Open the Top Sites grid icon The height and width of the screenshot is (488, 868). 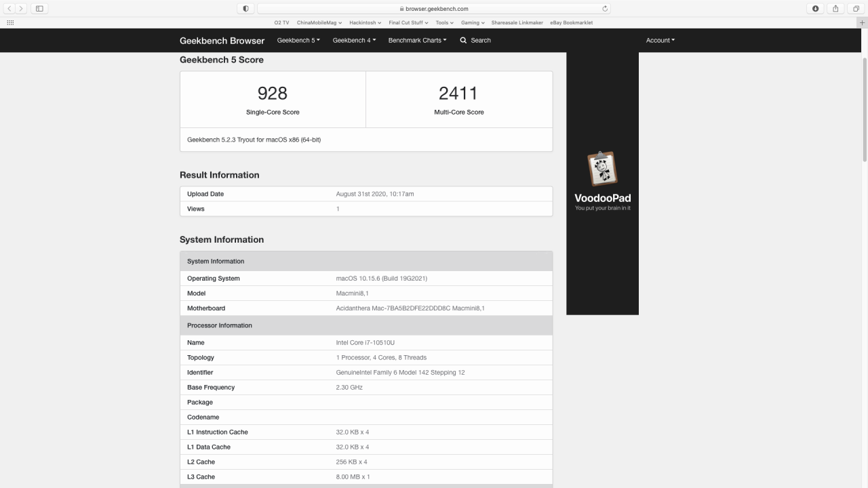tap(10, 22)
